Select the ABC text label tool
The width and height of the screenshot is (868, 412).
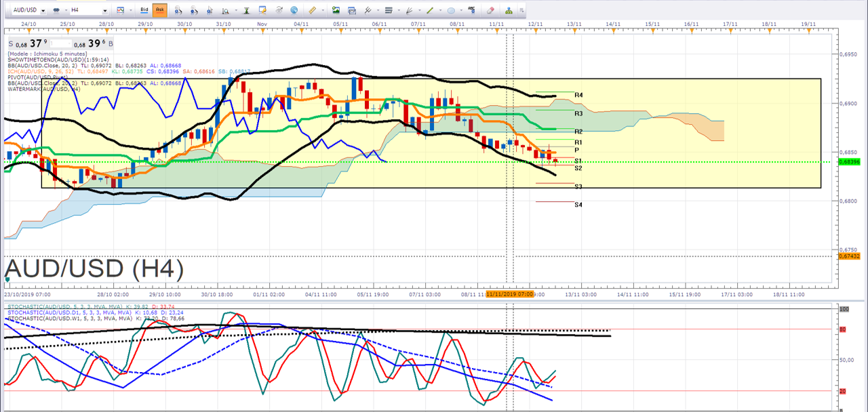coord(471,9)
